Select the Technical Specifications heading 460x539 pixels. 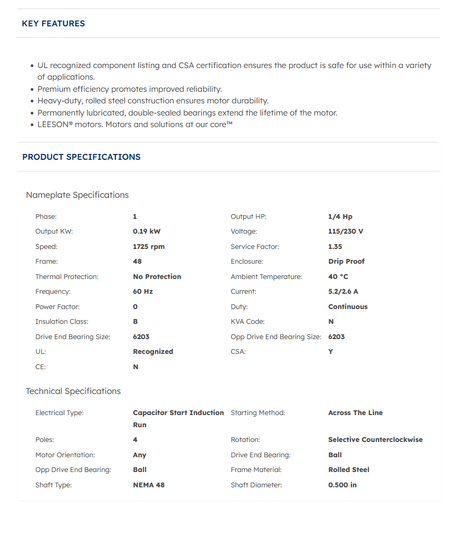[73, 391]
